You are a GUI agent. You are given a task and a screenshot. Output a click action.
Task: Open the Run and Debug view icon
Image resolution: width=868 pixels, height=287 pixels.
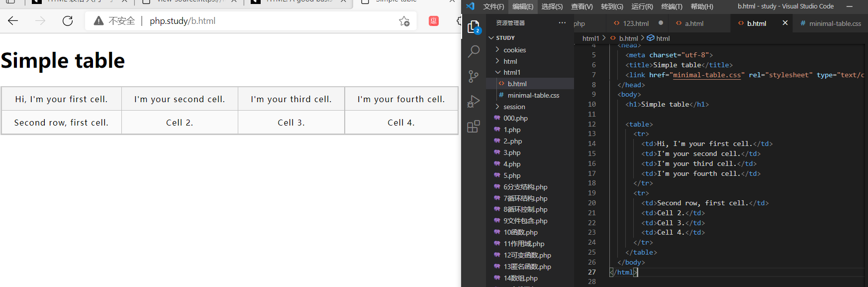click(x=474, y=101)
